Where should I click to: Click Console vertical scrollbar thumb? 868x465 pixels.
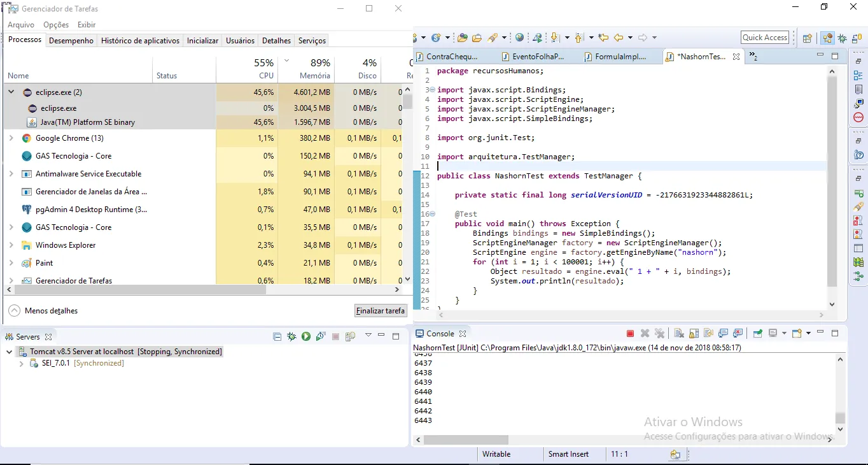point(841,418)
